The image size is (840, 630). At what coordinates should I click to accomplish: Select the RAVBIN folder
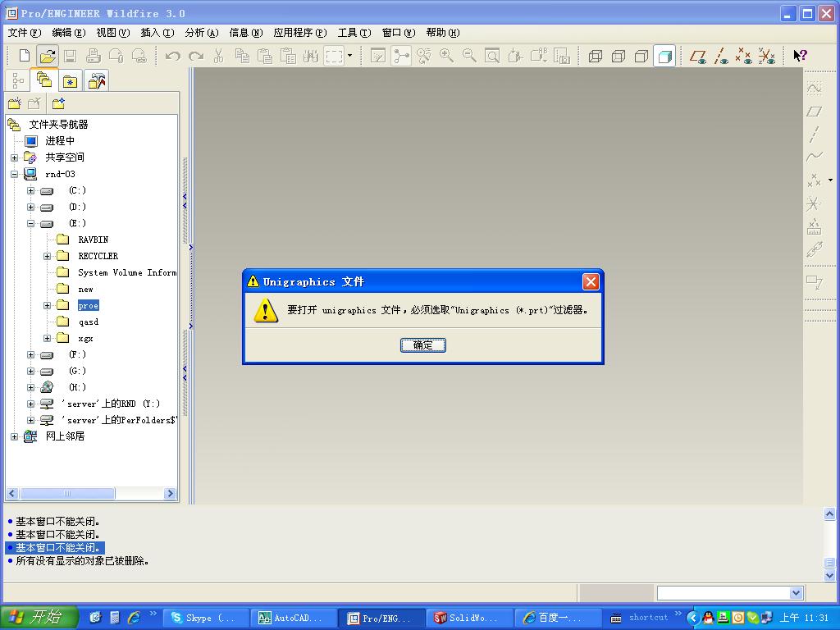click(x=94, y=240)
